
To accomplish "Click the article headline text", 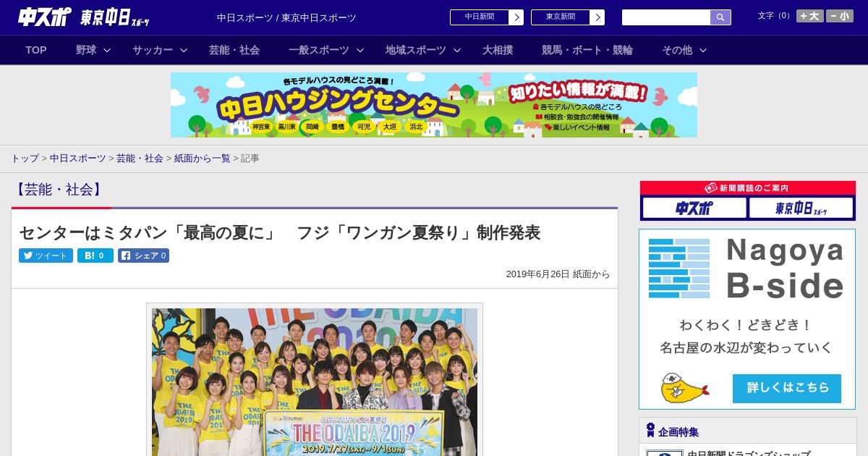I will coord(279,232).
